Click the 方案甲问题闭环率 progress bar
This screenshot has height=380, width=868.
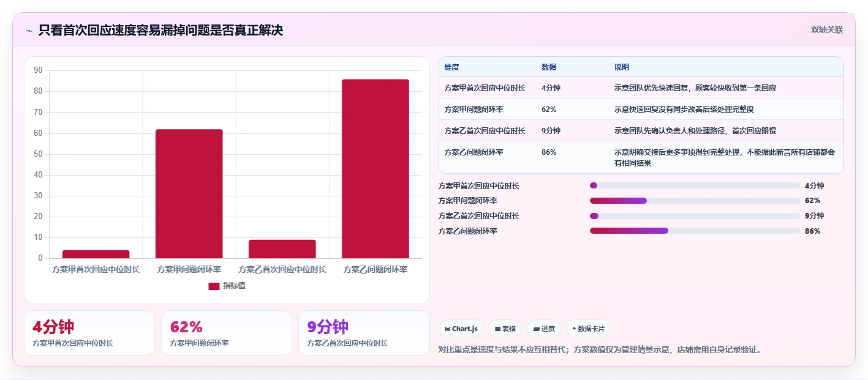point(695,201)
